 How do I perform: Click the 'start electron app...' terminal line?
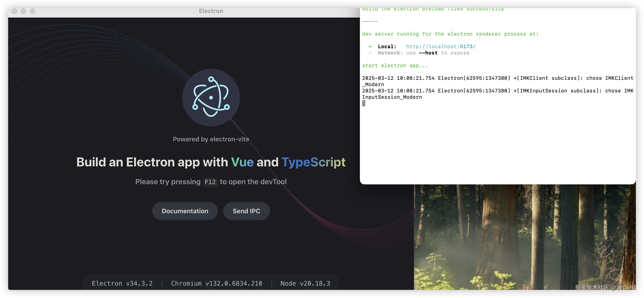pyautogui.click(x=395, y=66)
